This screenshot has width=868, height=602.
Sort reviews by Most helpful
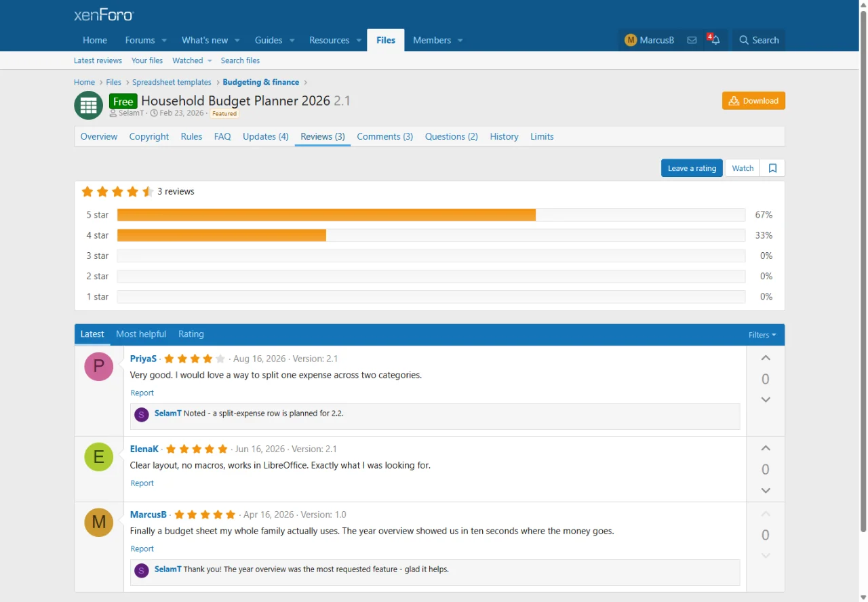(x=141, y=334)
